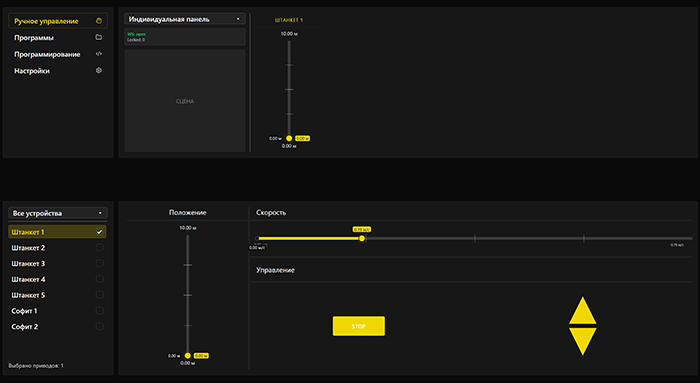700x383 pixels.
Task: Click the Положение vertical slider handle
Action: (x=188, y=356)
